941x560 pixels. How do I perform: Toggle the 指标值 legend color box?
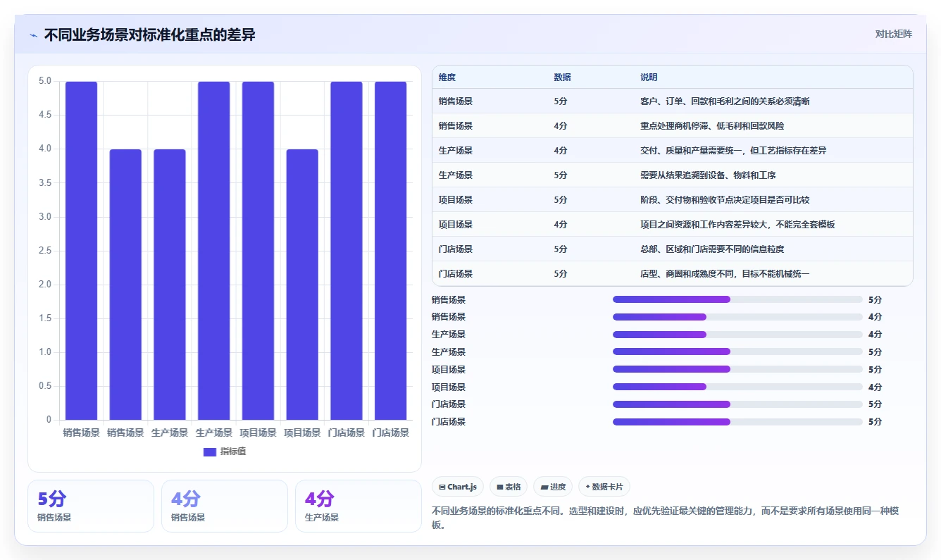click(210, 452)
